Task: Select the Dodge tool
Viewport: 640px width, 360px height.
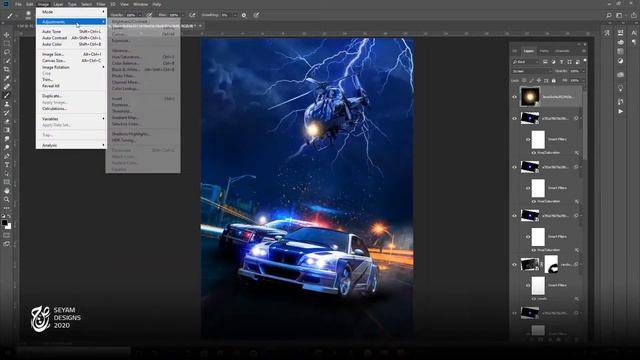Action: point(7,147)
